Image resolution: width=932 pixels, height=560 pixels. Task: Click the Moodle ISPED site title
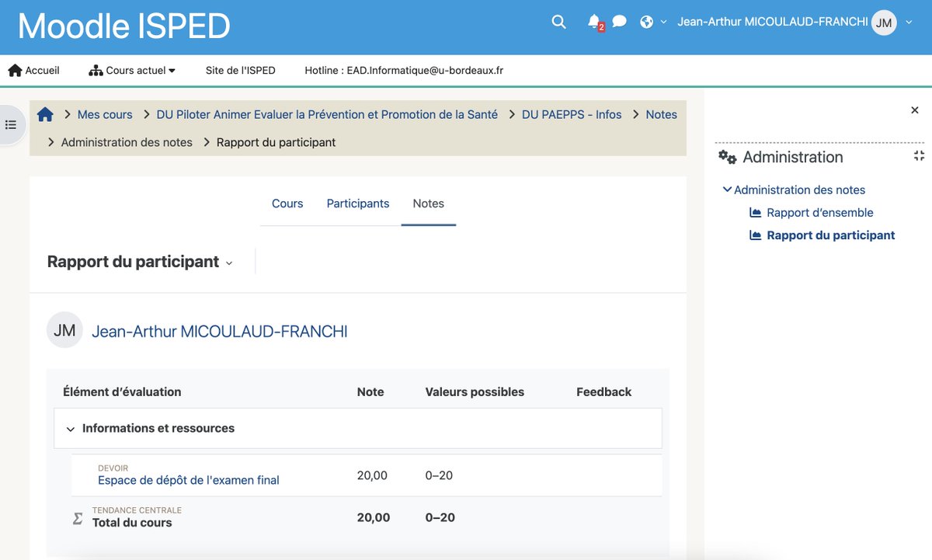click(124, 26)
